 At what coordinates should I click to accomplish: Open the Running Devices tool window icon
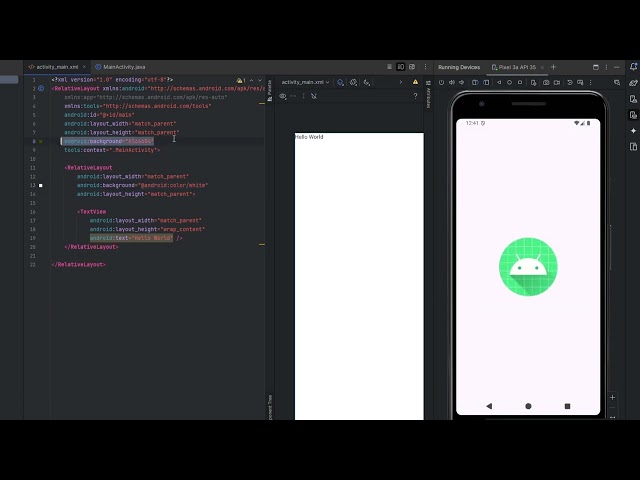click(x=633, y=115)
